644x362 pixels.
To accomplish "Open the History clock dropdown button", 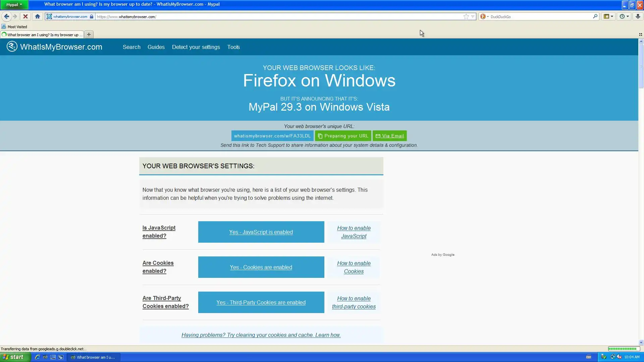I will (x=624, y=16).
